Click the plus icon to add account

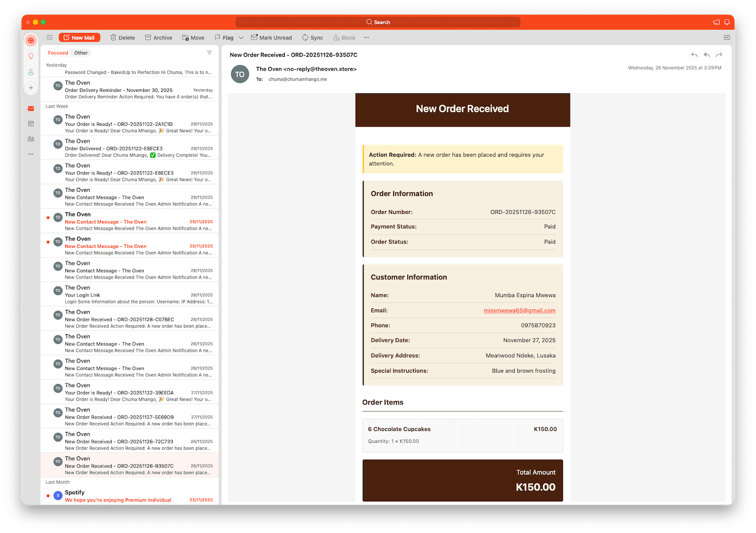coord(31,87)
